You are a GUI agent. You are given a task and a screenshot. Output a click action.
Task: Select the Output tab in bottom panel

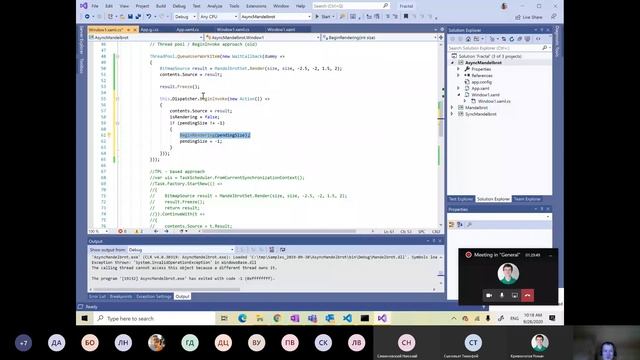(182, 296)
